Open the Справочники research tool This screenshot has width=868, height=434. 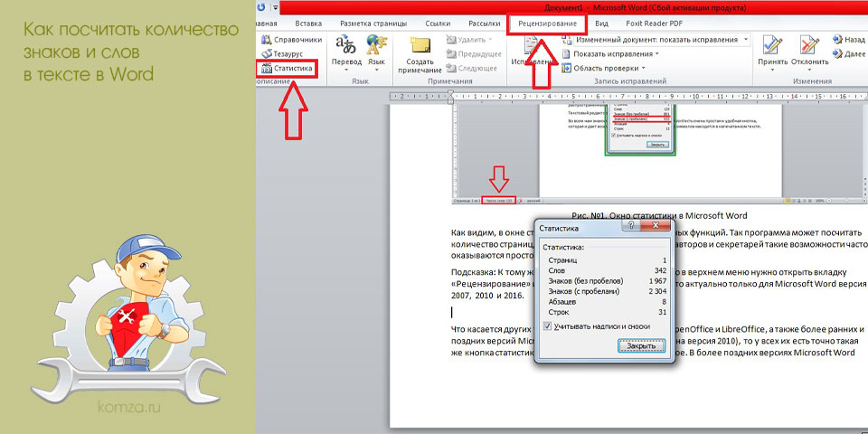[290, 40]
